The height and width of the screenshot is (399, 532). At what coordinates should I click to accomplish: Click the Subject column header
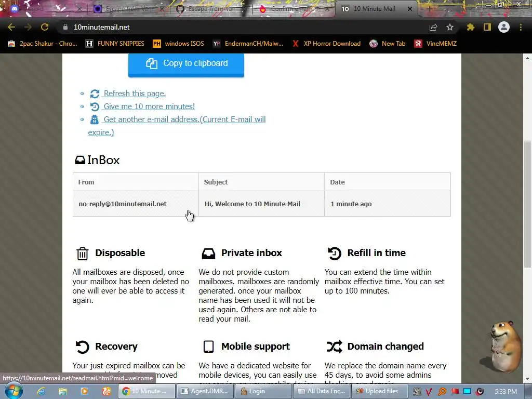coord(262,182)
